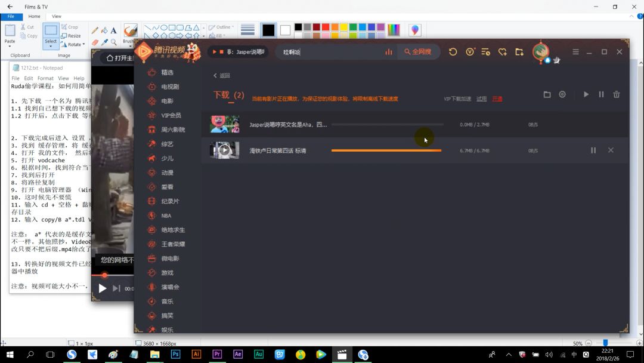Click the 打开主 home button in player

(119, 58)
